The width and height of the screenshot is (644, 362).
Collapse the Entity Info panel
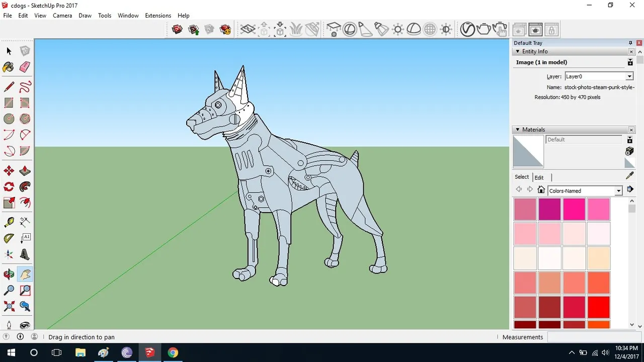pyautogui.click(x=517, y=51)
